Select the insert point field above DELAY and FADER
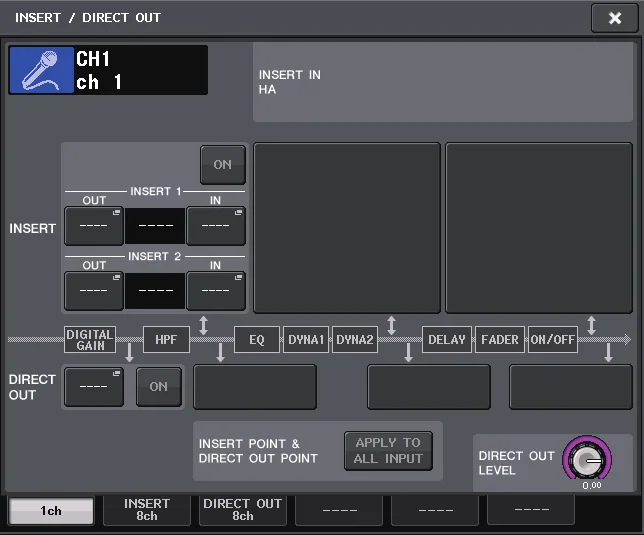 coord(539,228)
